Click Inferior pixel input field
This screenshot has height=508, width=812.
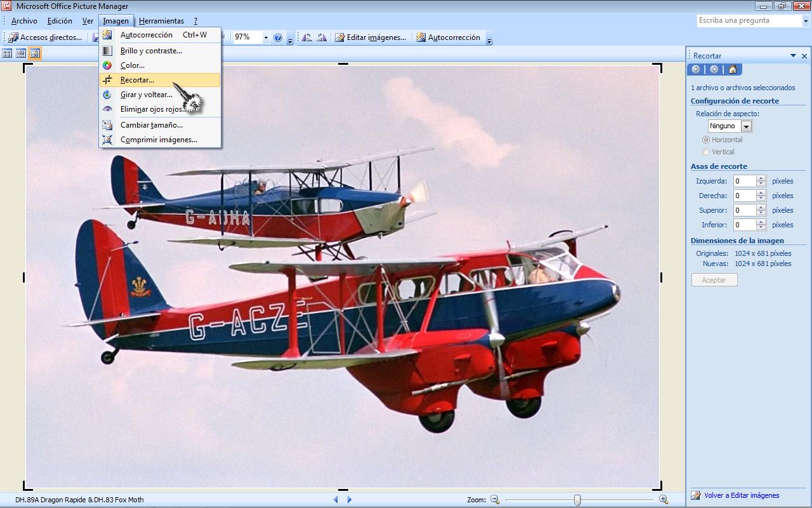coord(744,225)
